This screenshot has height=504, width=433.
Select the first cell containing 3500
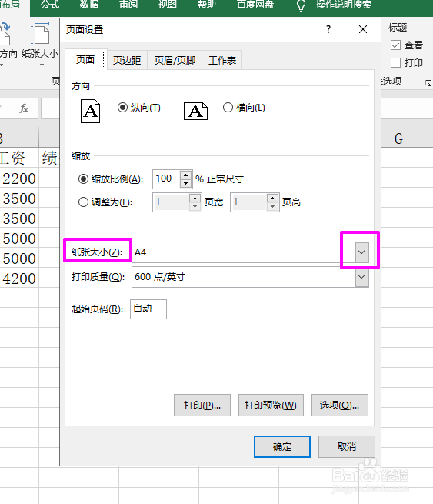pyautogui.click(x=19, y=199)
